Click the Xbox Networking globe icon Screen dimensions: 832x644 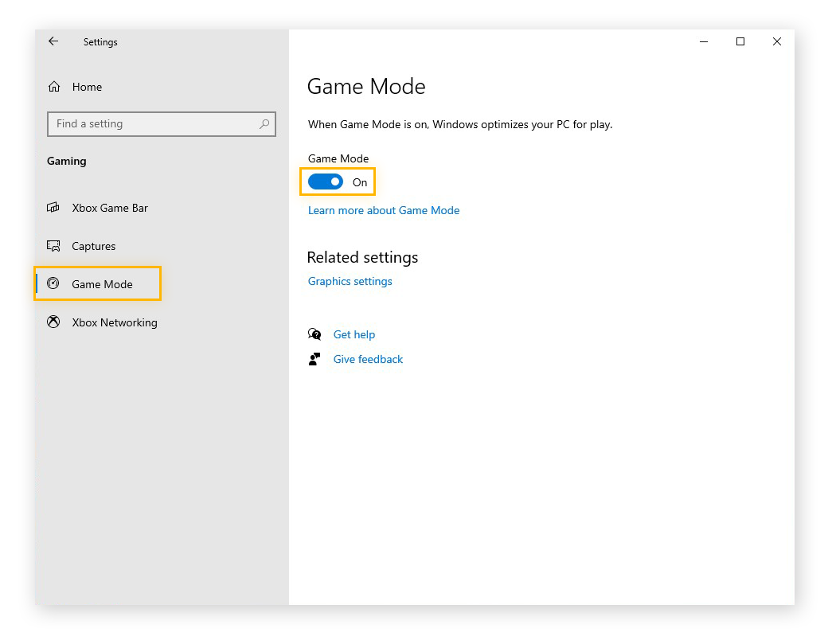tap(53, 322)
